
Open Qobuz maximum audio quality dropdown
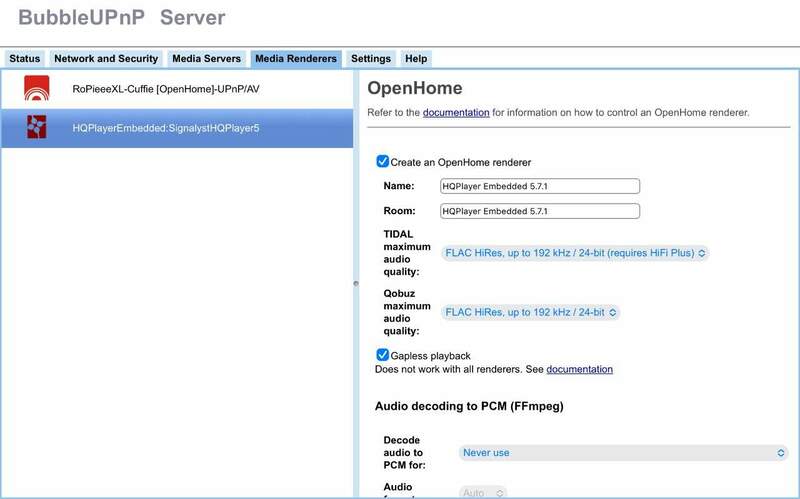pos(530,312)
